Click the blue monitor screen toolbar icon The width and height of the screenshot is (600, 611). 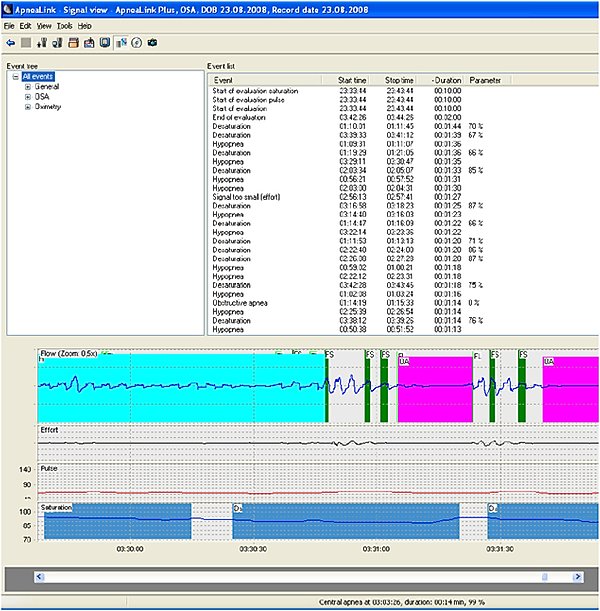(104, 43)
